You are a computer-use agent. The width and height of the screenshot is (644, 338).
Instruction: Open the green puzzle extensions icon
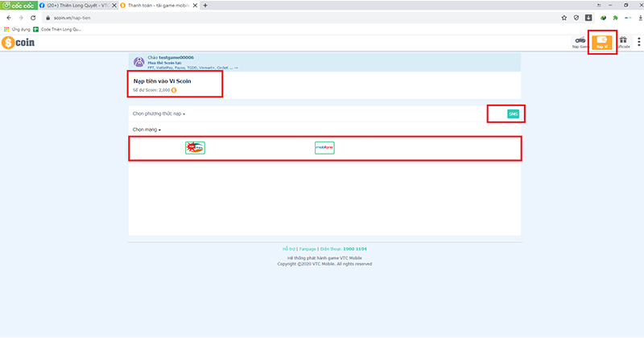[615, 18]
